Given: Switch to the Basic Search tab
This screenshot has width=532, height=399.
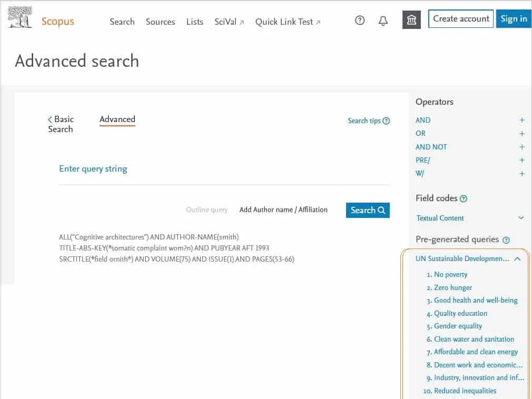Looking at the screenshot, I should (60, 124).
